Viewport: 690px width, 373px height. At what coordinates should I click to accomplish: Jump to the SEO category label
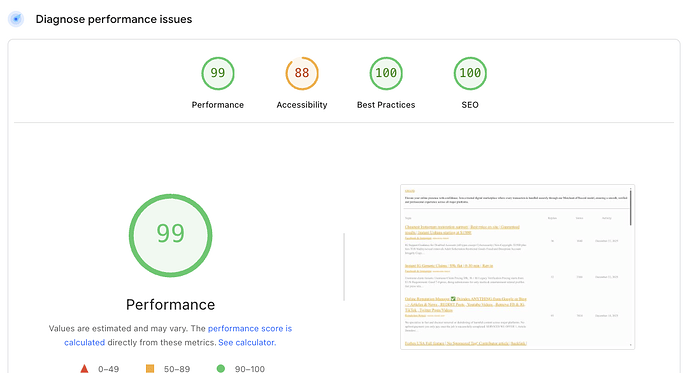(470, 105)
